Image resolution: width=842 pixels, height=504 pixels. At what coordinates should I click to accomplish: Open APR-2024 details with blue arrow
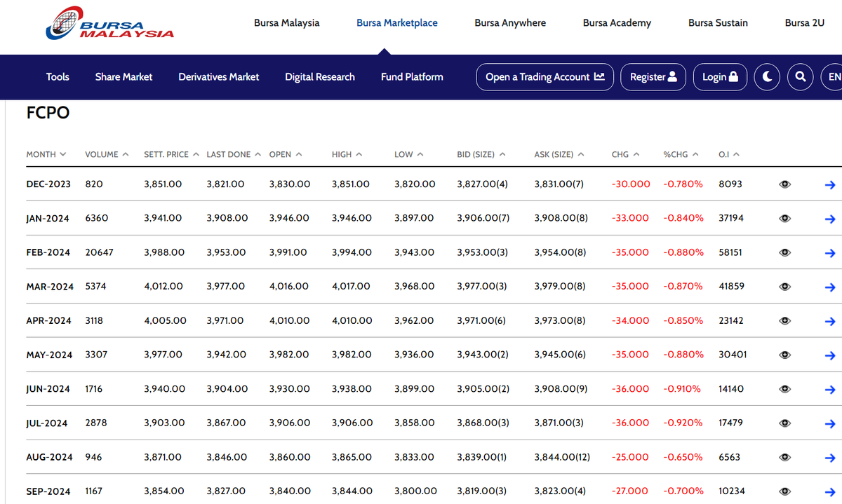click(x=830, y=321)
